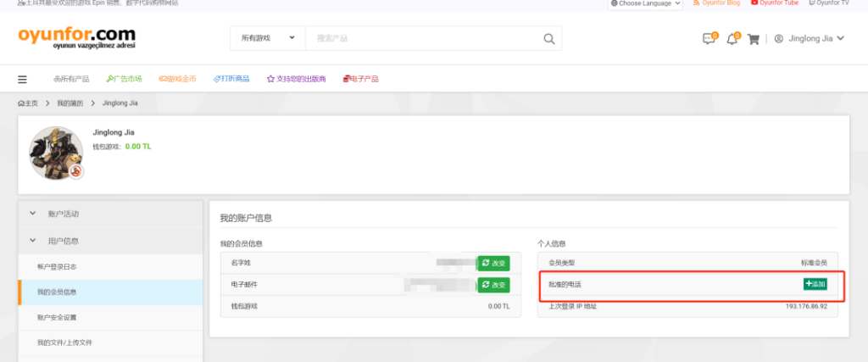Click the avatar edit badge icon
This screenshot has width=868, height=362.
tap(76, 171)
